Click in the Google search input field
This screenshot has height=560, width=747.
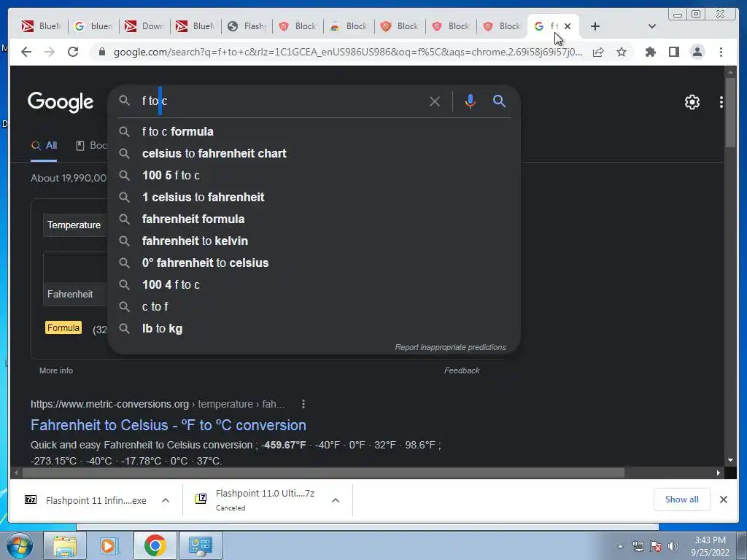click(281, 101)
